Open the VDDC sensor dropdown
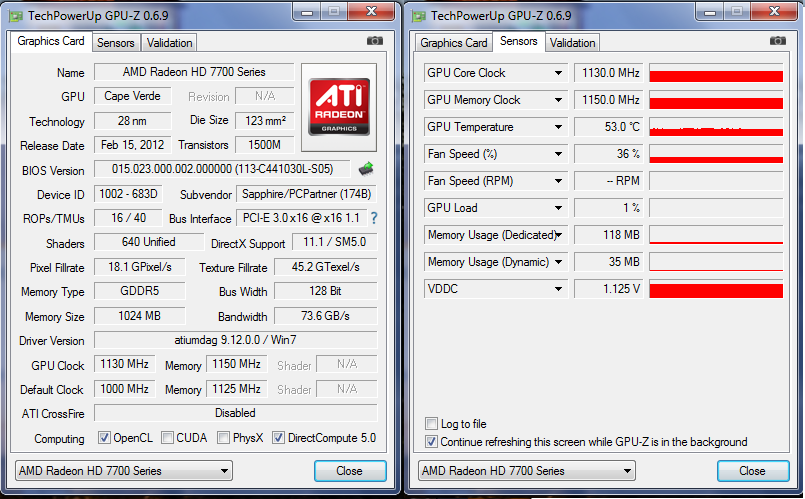Viewport: 805px width, 499px height. 558,289
